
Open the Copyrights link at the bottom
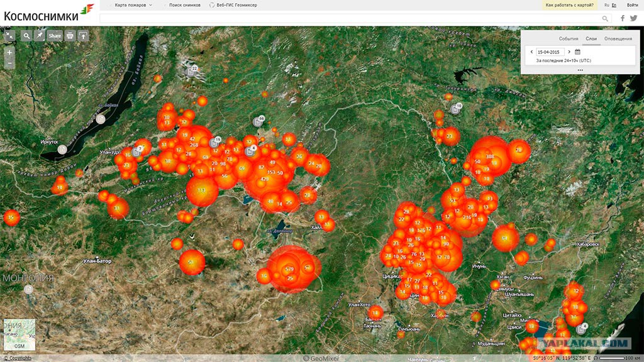click(x=18, y=358)
